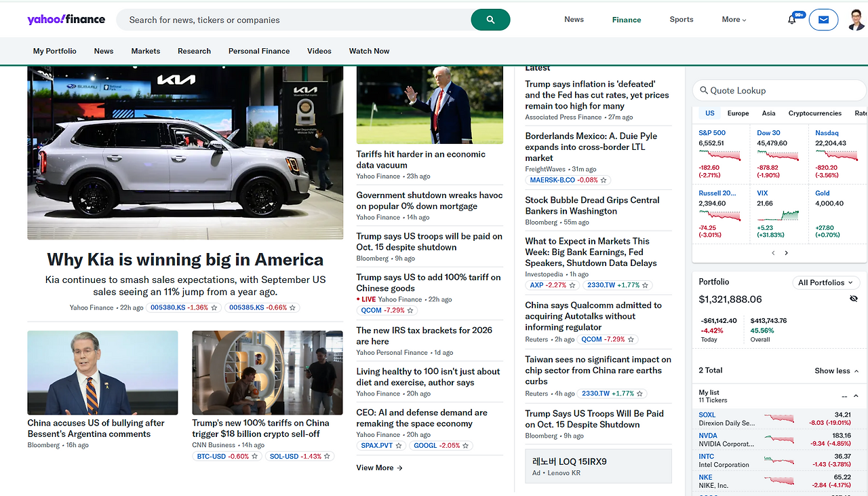868x496 pixels.
Task: Star the SPAX.PVT ticker
Action: (x=399, y=446)
